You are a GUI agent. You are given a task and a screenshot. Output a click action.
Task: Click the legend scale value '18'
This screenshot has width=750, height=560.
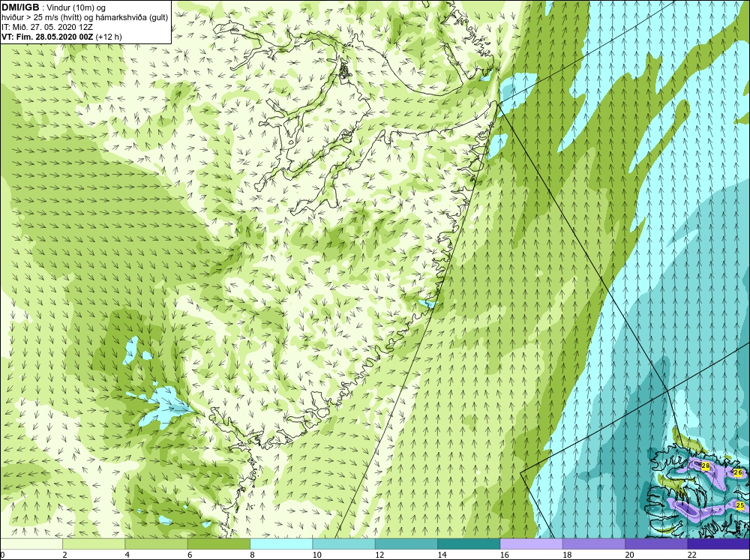[566, 555]
